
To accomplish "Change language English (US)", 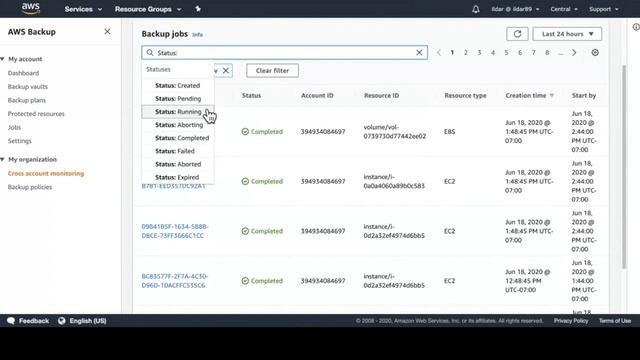I will [82, 321].
